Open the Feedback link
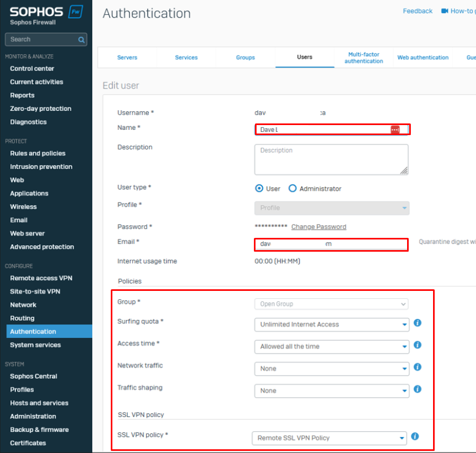Image resolution: width=476 pixels, height=453 pixels. pos(418,11)
